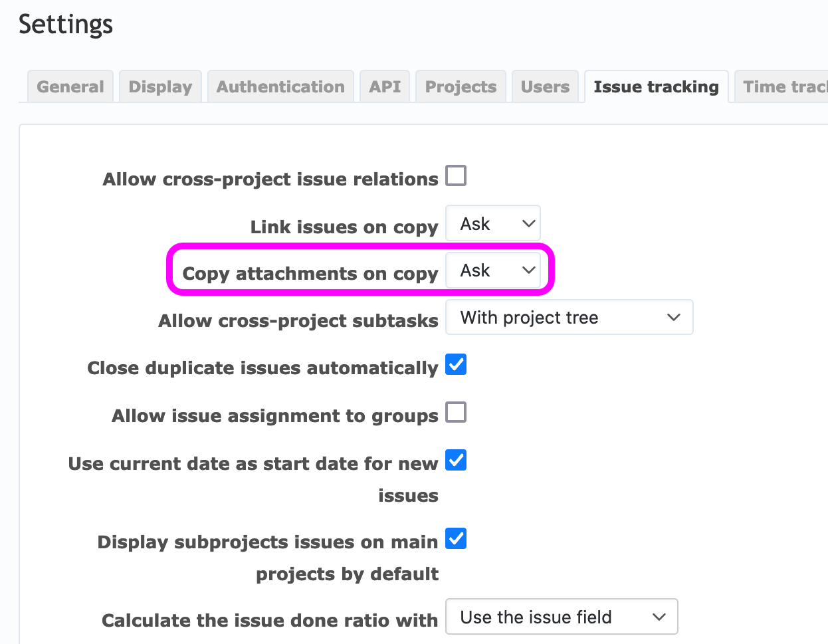Enable Allow cross-project issue relations checkbox
The width and height of the screenshot is (828, 644).
click(456, 176)
